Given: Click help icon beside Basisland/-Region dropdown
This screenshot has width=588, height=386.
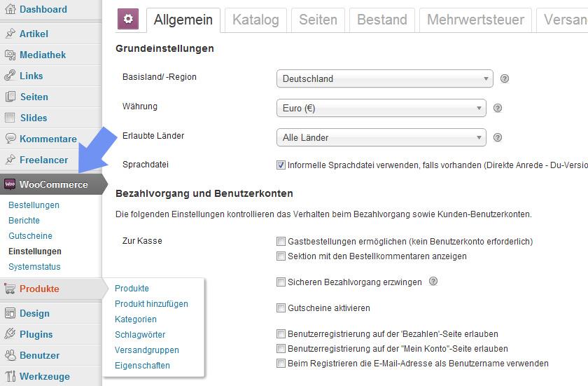Looking at the screenshot, I should 505,78.
